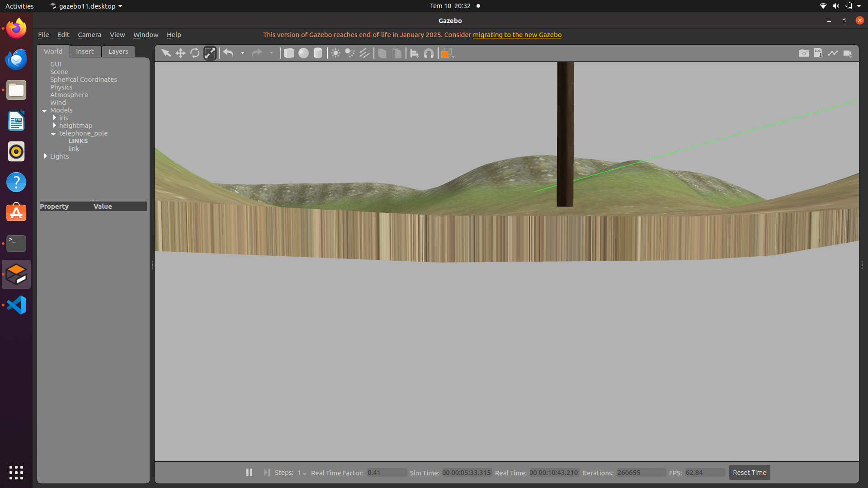The image size is (868, 488).
Task: Add a point light
Action: click(x=335, y=53)
